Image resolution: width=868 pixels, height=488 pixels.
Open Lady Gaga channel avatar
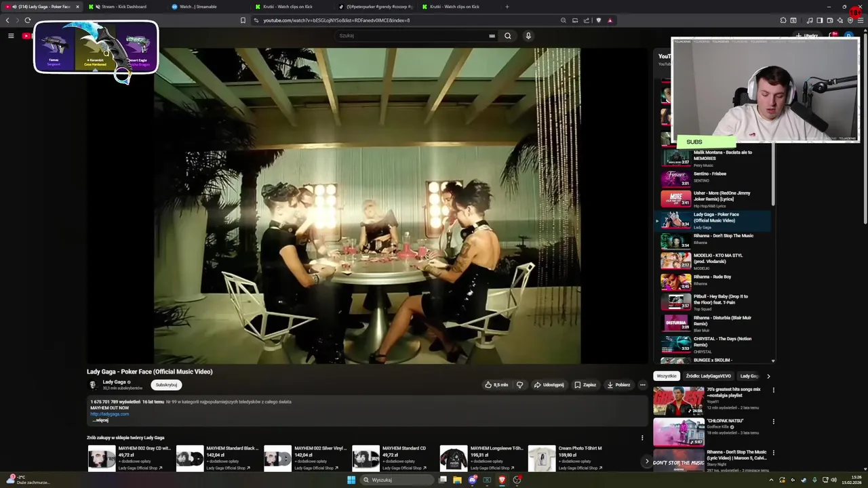[93, 385]
